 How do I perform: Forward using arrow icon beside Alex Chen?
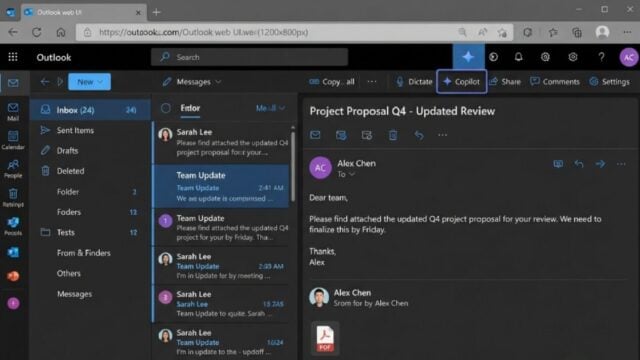(600, 164)
